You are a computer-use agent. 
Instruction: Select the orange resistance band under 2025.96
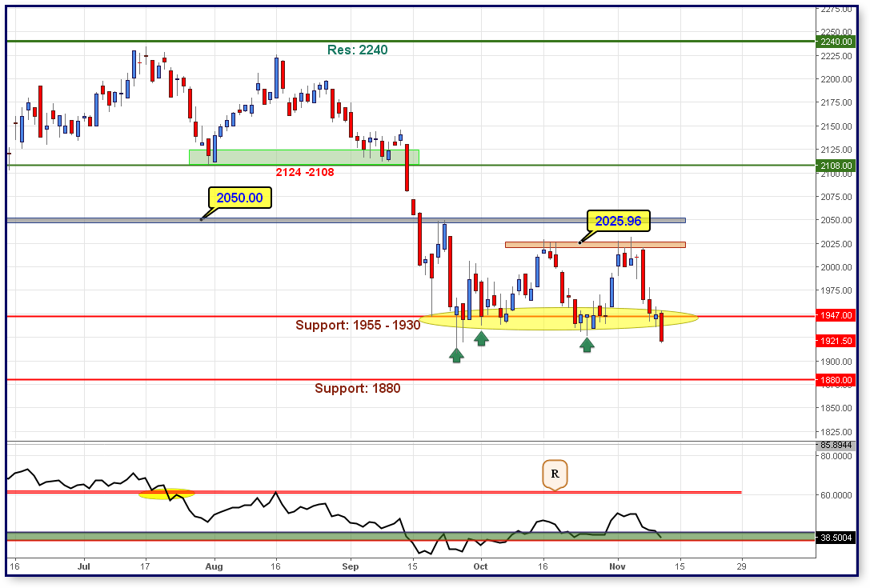[x=595, y=245]
